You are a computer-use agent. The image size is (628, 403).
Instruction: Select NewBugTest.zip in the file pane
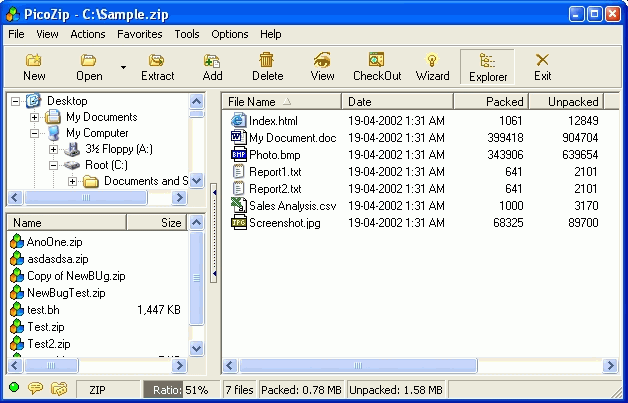(x=66, y=293)
